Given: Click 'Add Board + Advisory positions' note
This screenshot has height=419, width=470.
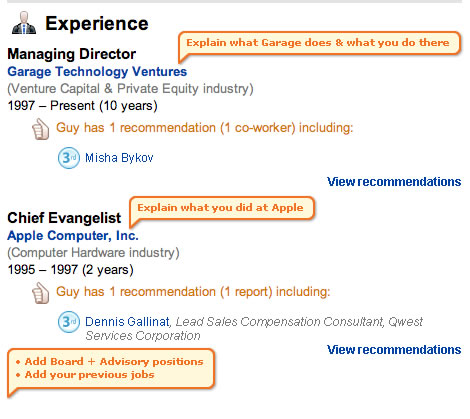Looking at the screenshot, I should (x=114, y=362).
